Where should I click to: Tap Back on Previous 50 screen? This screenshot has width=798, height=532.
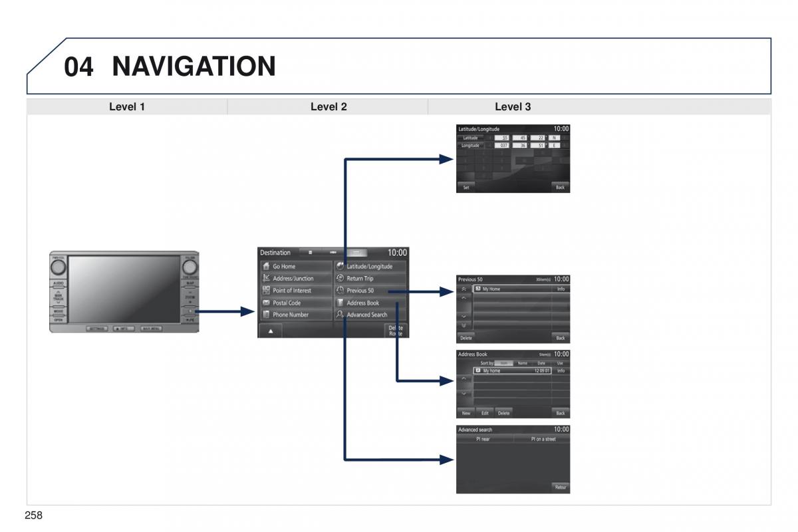[561, 338]
